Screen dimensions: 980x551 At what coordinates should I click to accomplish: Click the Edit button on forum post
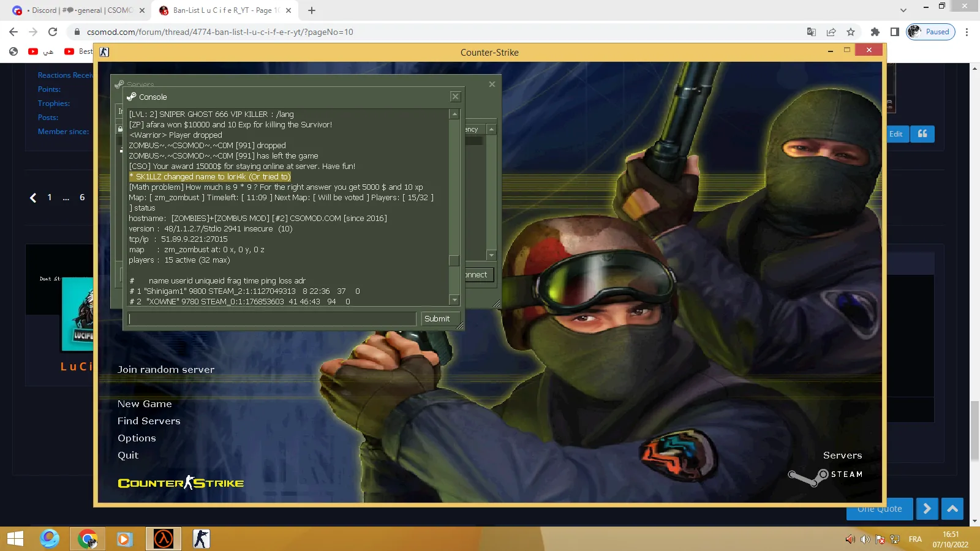(895, 134)
